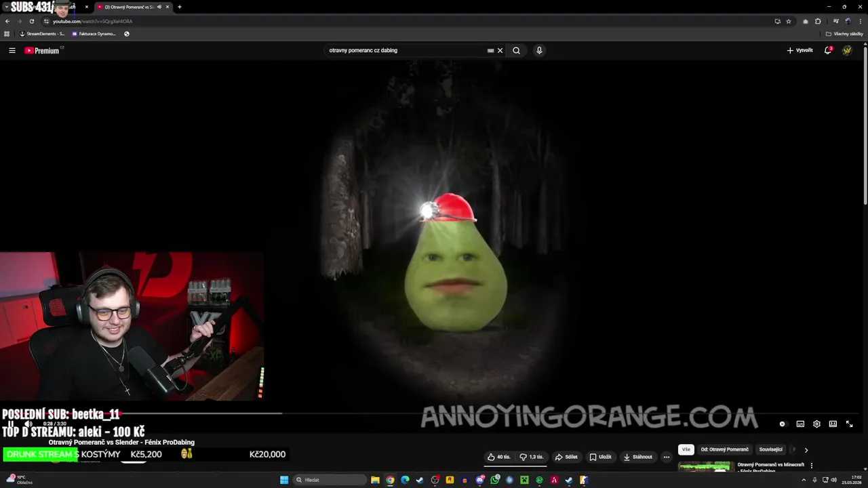This screenshot has width=868, height=488.
Task: Select the Související chip
Action: [770, 449]
